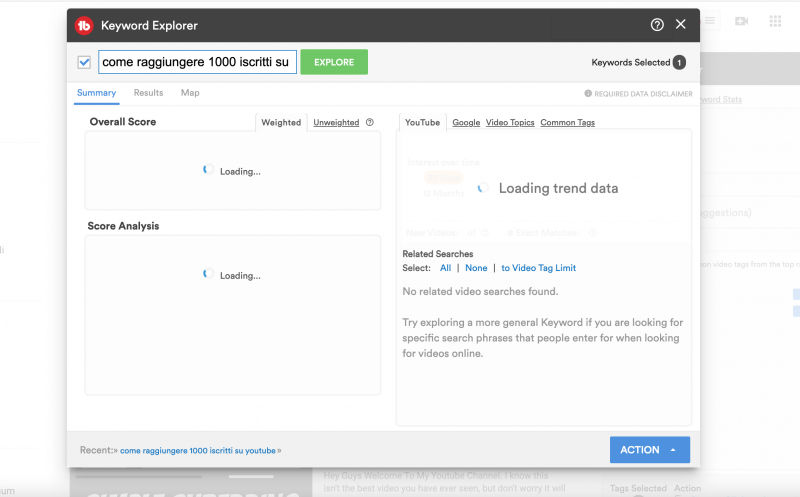Image resolution: width=800 pixels, height=497 pixels.
Task: Click the TubeBuddy logo icon
Action: point(85,25)
